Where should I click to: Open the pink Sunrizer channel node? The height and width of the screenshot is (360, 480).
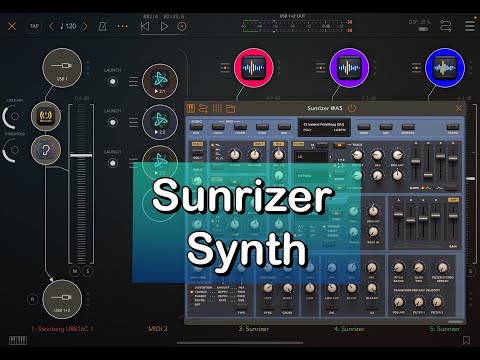click(254, 68)
